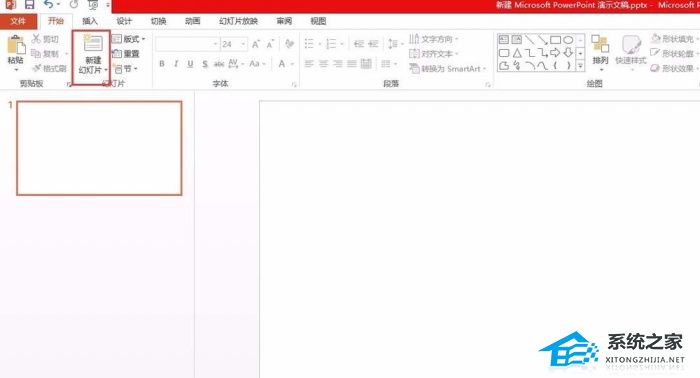
Task: Toggle Underline formatting
Action: (190, 64)
